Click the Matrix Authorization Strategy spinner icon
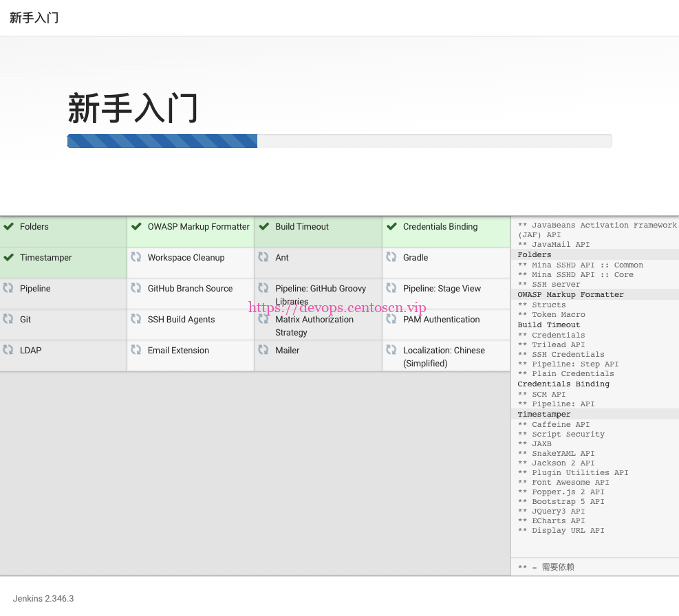Image resolution: width=679 pixels, height=616 pixels. coord(263,320)
